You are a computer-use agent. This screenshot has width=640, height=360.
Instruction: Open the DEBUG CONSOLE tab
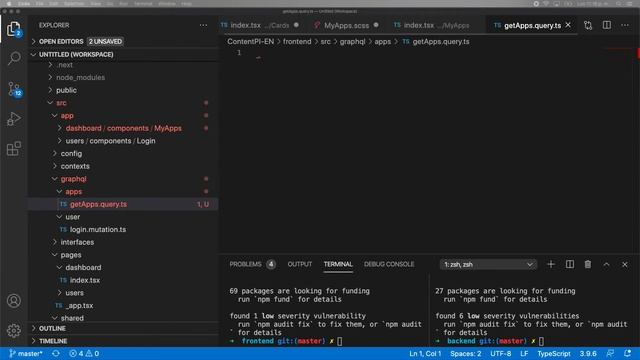[389, 264]
